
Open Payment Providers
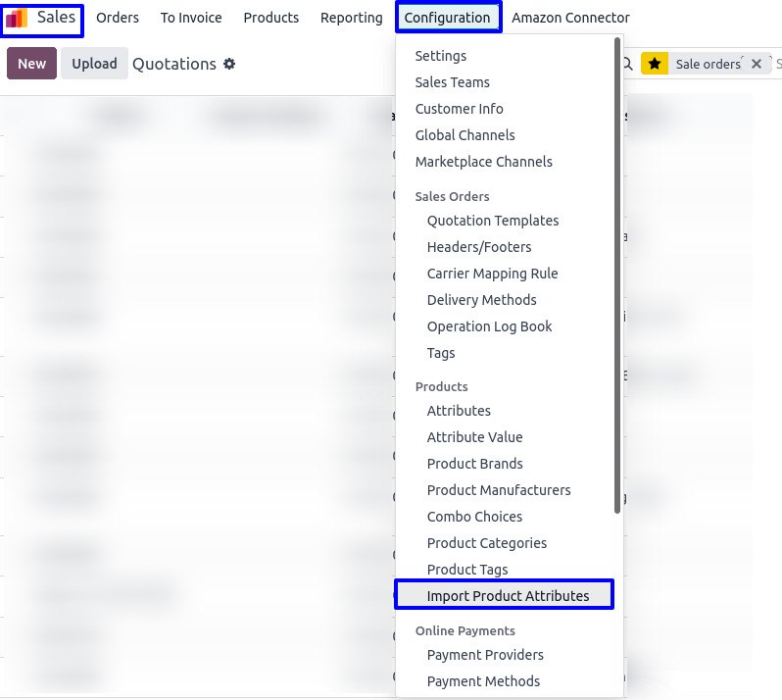point(485,655)
